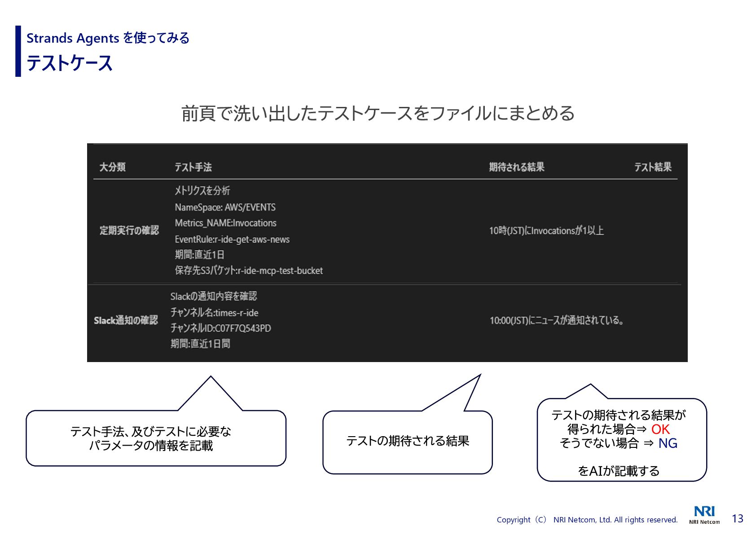Select the Slack通知の確認 row label
Image resolution: width=756 pixels, height=535 pixels.
tap(126, 320)
